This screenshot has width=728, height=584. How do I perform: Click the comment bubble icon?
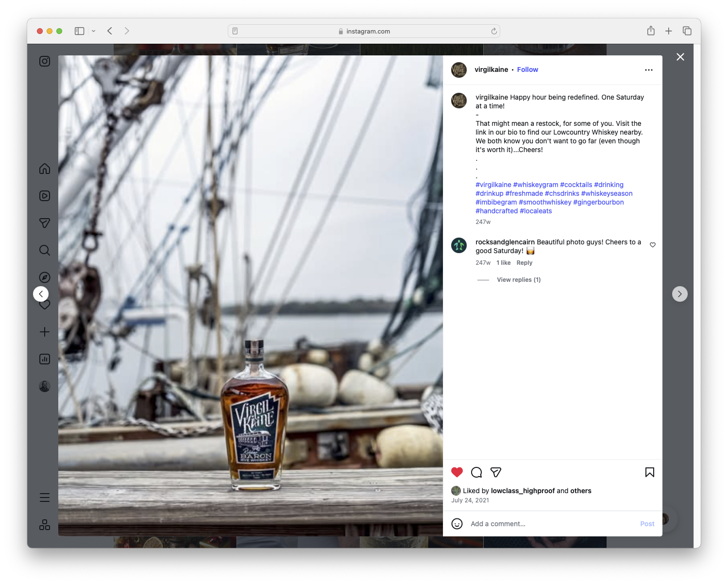click(x=476, y=472)
